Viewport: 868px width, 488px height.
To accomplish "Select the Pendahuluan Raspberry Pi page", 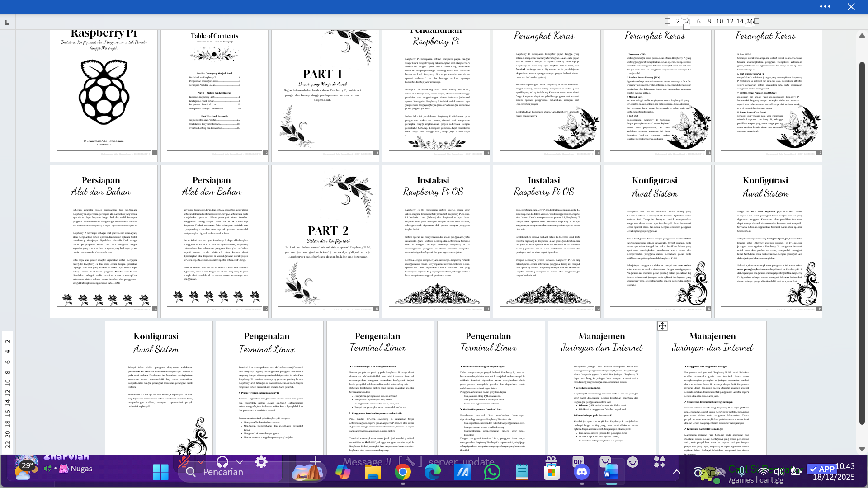I will click(436, 96).
